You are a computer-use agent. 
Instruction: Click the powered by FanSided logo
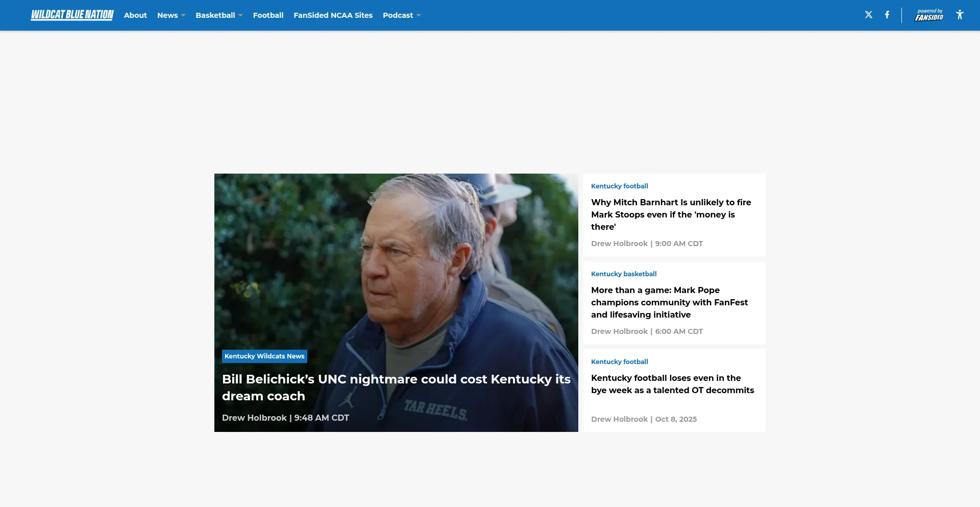[x=929, y=15]
